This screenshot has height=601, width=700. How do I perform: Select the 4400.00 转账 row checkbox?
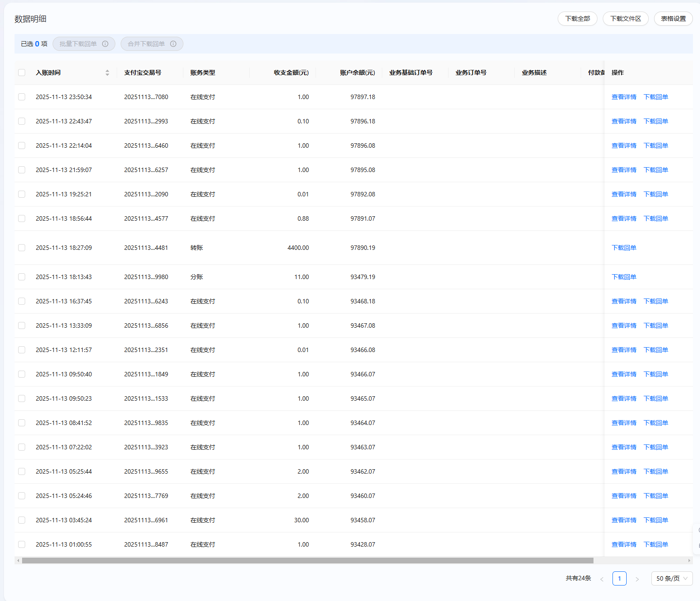[x=22, y=248]
